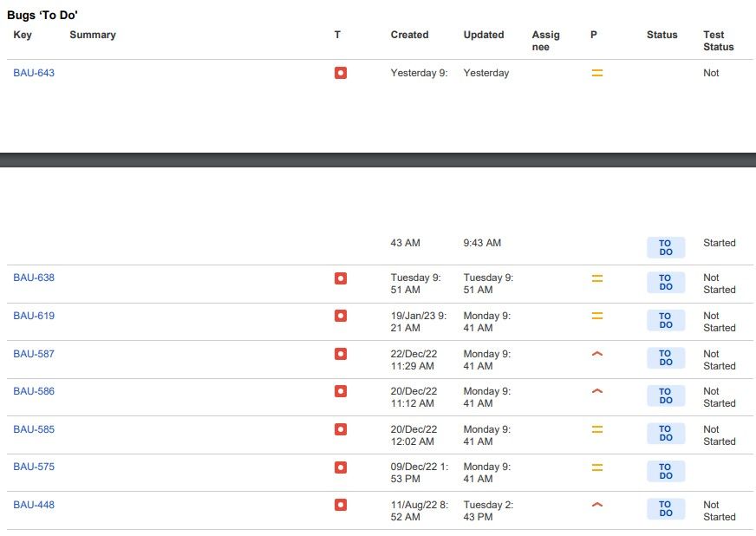Viewport: 756px width, 536px height.
Task: Click Not Started cell for BAU-448
Action: click(720, 511)
